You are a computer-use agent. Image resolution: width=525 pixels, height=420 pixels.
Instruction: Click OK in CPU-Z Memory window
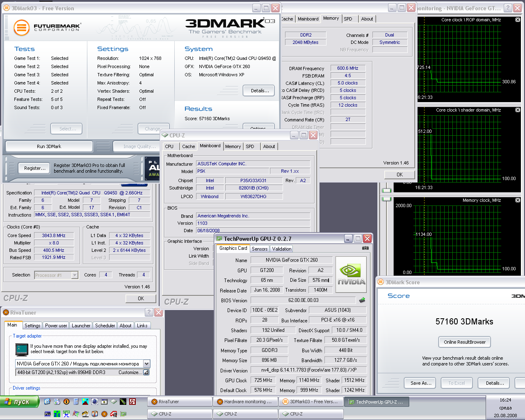(399, 175)
